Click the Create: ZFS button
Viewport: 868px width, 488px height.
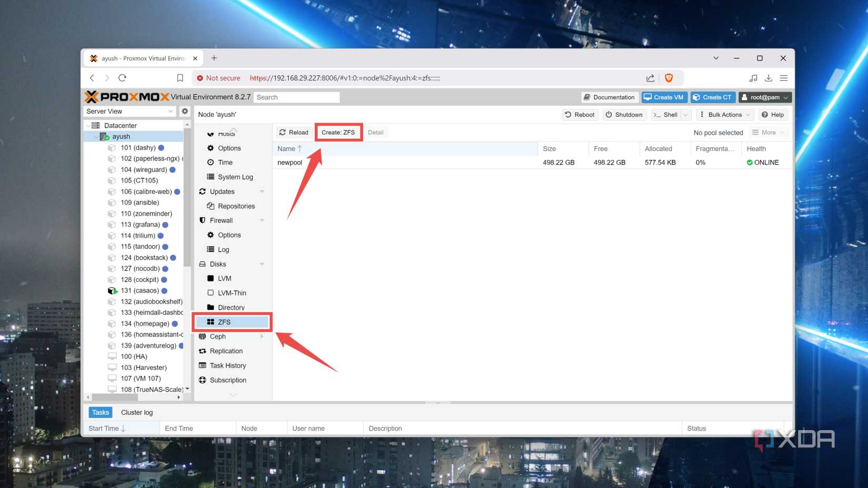[x=338, y=132]
